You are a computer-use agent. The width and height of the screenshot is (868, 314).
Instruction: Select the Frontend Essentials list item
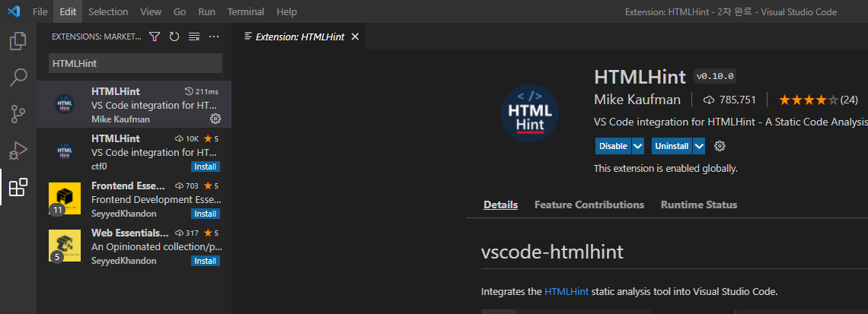134,198
